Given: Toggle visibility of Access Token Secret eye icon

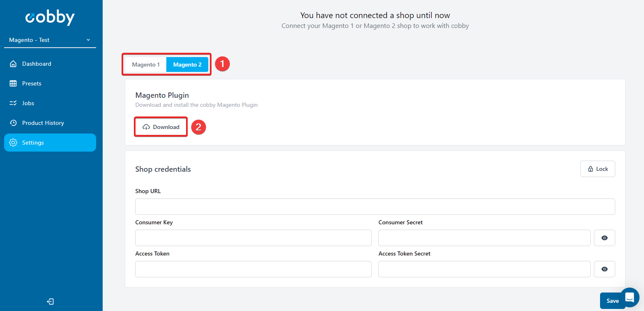Looking at the screenshot, I should click(x=605, y=269).
